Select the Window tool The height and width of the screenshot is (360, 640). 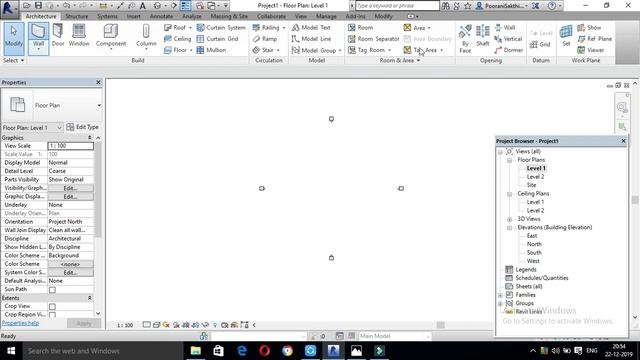[x=79, y=36]
